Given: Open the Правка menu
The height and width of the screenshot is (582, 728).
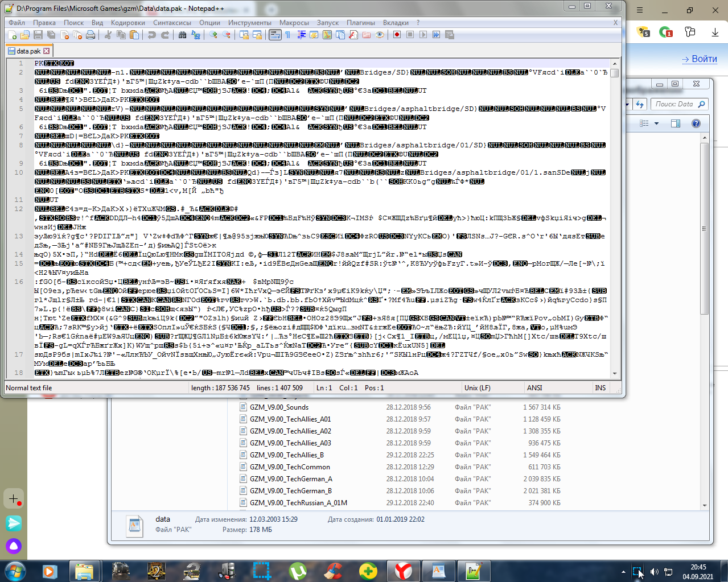Looking at the screenshot, I should click(44, 23).
